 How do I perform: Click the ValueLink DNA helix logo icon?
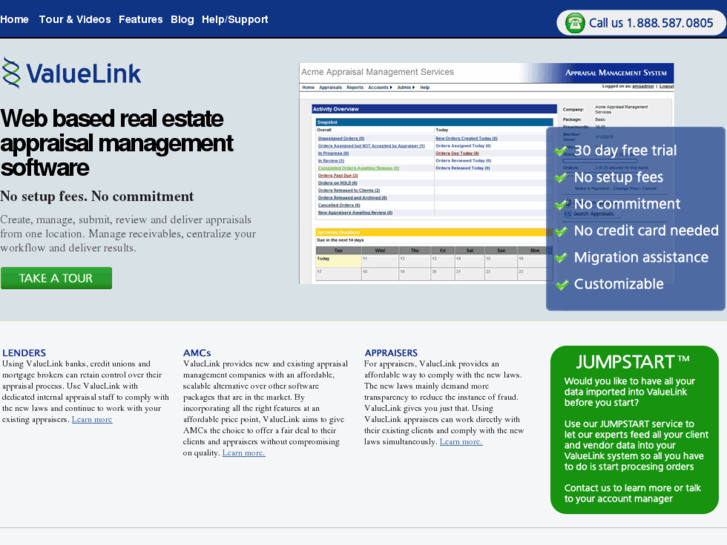11,73
